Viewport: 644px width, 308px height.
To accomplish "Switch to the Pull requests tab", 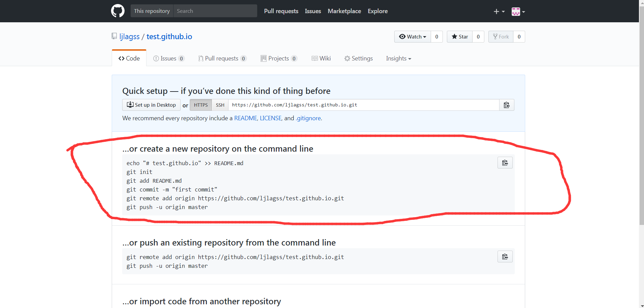I will point(222,58).
